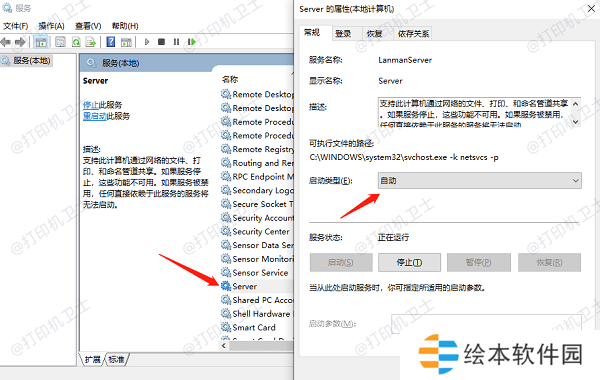600x380 pixels.
Task: Toggle the action pane toolbar icon
Action: point(126,42)
